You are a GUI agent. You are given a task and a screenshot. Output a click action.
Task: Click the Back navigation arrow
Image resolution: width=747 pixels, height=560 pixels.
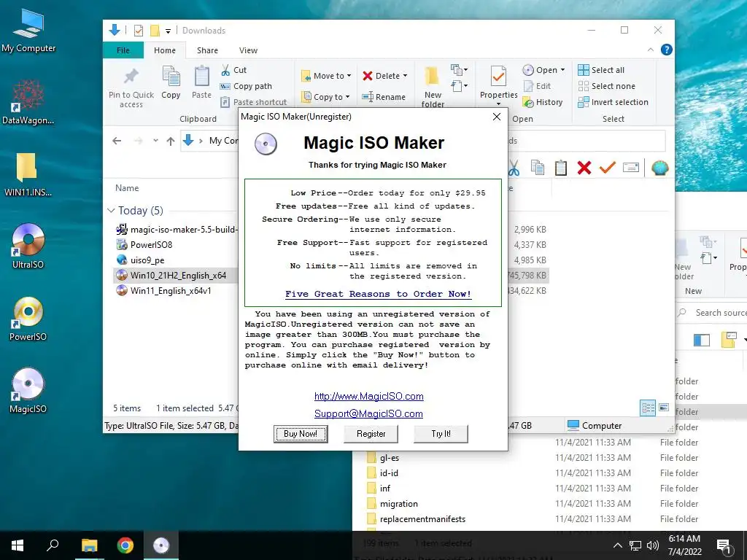click(117, 141)
